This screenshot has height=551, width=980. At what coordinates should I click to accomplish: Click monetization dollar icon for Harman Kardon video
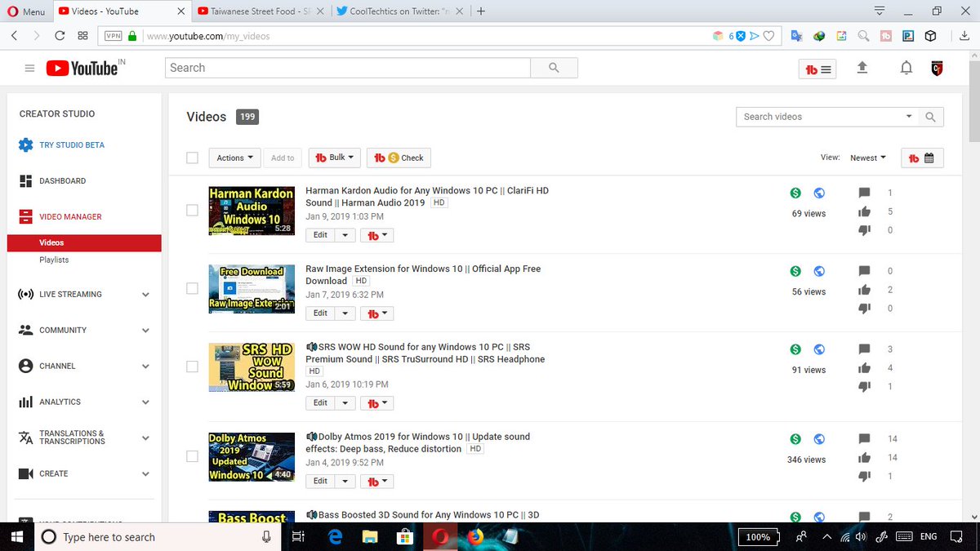pos(795,193)
